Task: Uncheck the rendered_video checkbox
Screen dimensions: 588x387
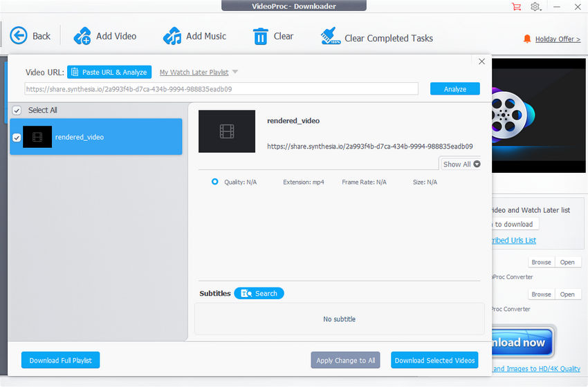Action: 17,138
